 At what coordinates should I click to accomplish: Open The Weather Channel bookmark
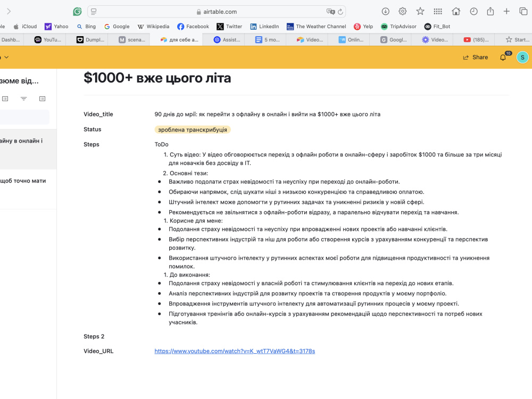pyautogui.click(x=317, y=27)
